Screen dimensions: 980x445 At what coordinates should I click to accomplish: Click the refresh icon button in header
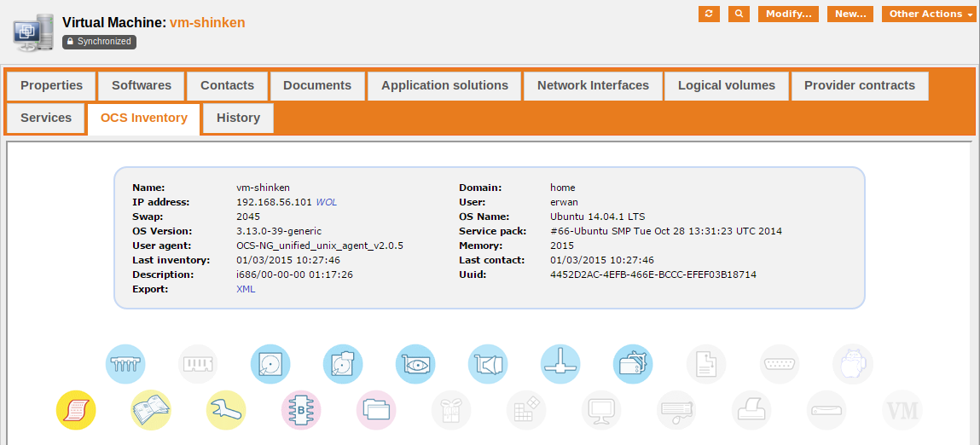pos(709,14)
